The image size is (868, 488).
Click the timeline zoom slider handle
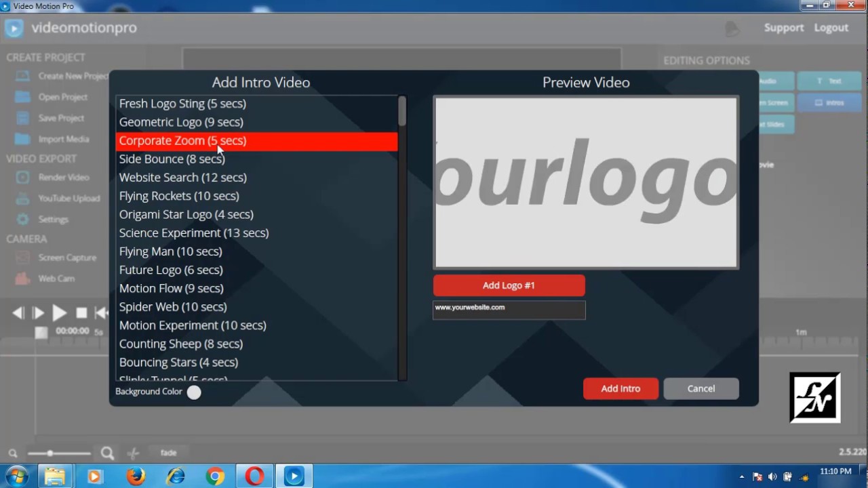tap(50, 453)
